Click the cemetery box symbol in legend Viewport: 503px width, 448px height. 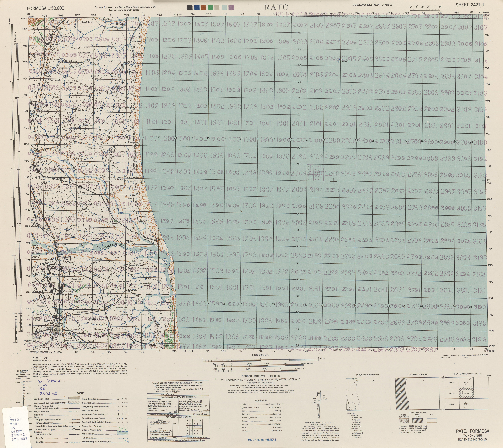126,414
